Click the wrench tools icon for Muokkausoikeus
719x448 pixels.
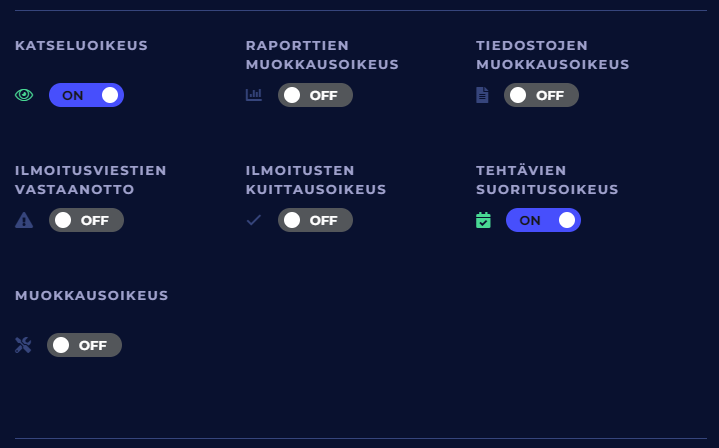coord(24,345)
